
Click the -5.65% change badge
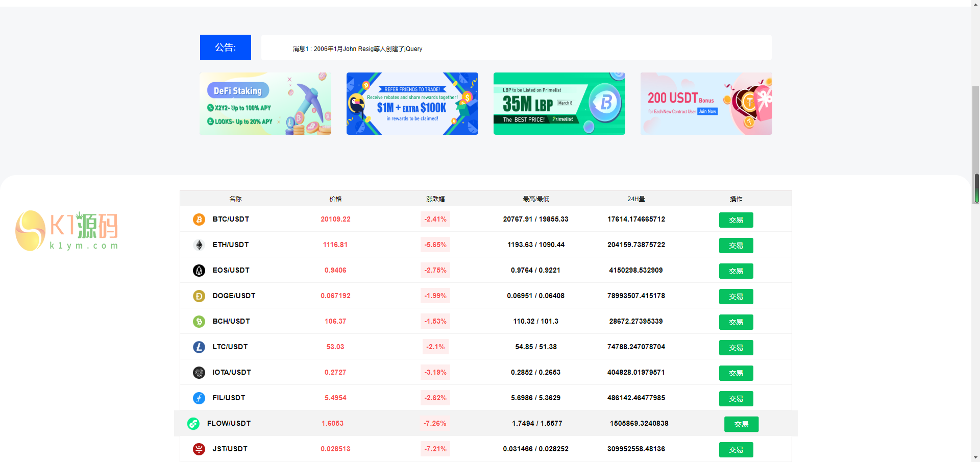[x=435, y=245]
